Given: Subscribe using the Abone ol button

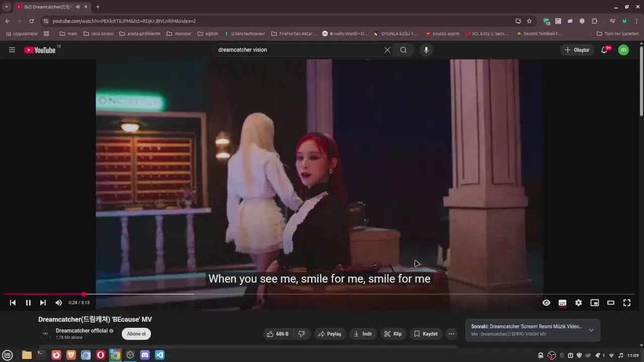Looking at the screenshot, I should (136, 334).
